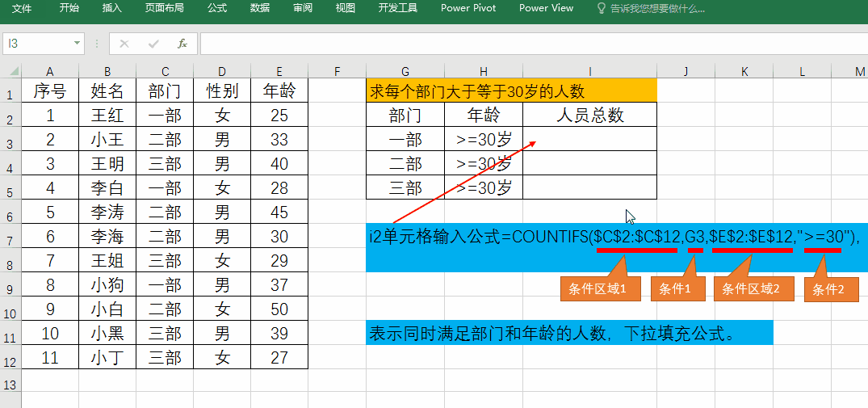The image size is (868, 408).
Task: Select column A header
Action: 50,71
